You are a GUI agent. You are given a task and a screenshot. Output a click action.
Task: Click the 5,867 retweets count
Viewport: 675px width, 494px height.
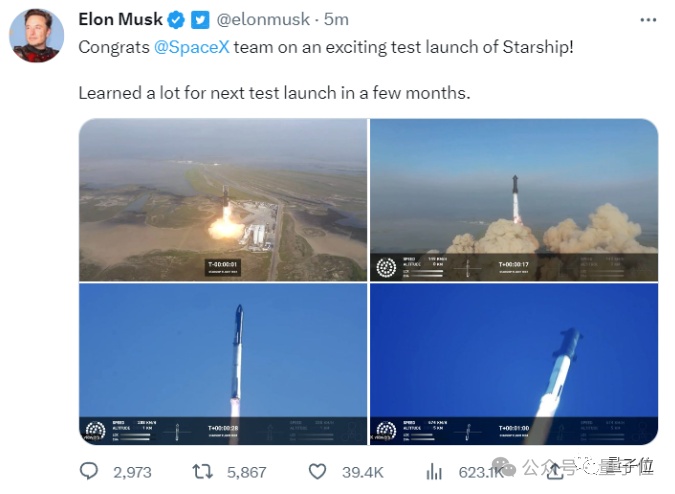pyautogui.click(x=247, y=472)
